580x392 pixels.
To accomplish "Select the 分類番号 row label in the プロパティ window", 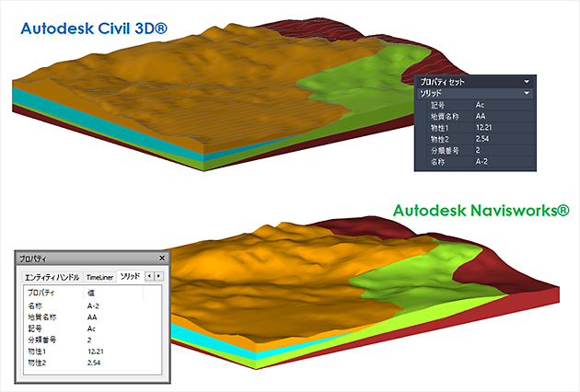I will tap(42, 340).
